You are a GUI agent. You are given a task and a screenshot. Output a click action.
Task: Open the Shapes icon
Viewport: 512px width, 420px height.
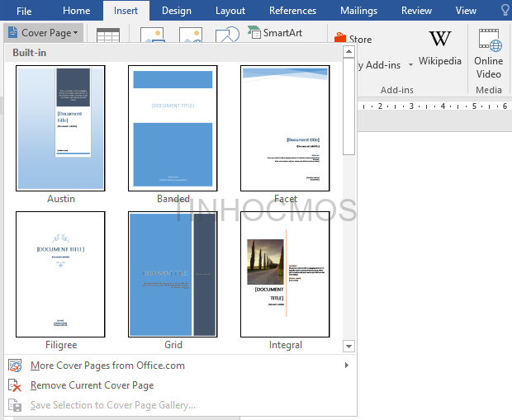click(227, 35)
